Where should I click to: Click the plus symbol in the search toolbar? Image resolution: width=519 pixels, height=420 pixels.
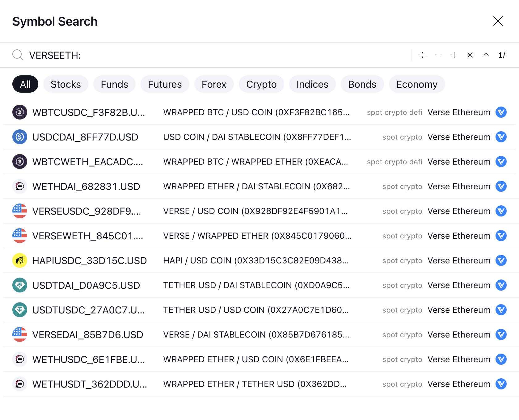(x=454, y=55)
